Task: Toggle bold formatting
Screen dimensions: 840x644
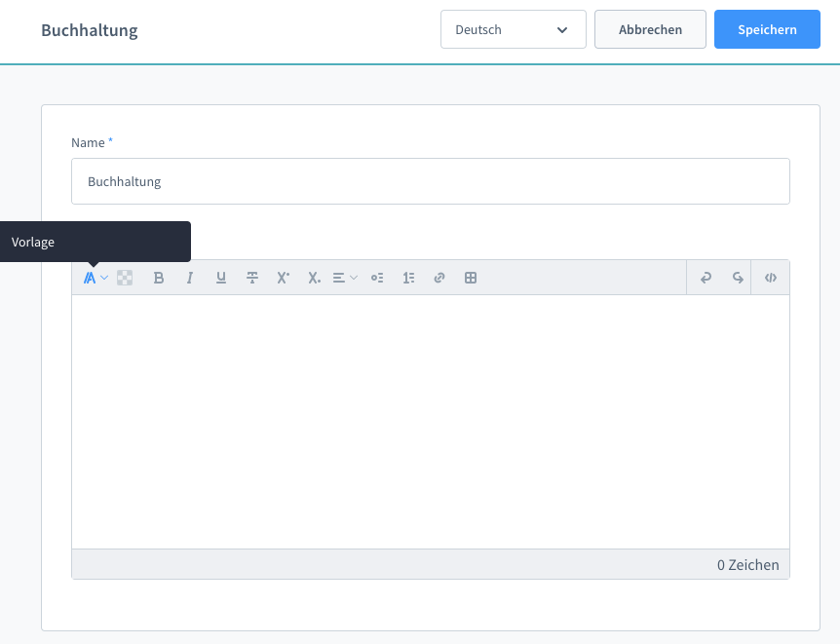Action: tap(159, 278)
